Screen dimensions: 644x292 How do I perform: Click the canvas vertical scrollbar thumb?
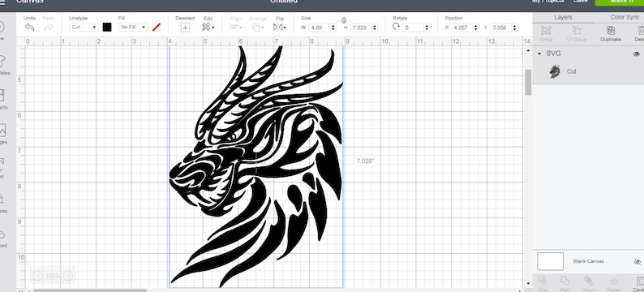(528, 82)
